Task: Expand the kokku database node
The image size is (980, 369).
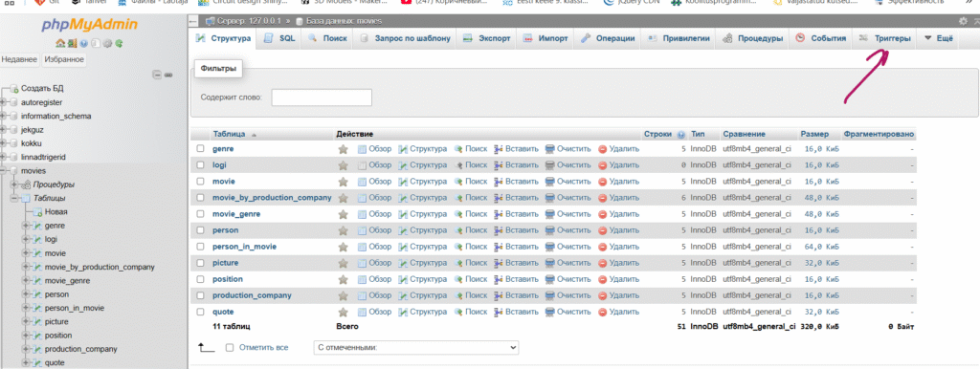Action: point(4,143)
